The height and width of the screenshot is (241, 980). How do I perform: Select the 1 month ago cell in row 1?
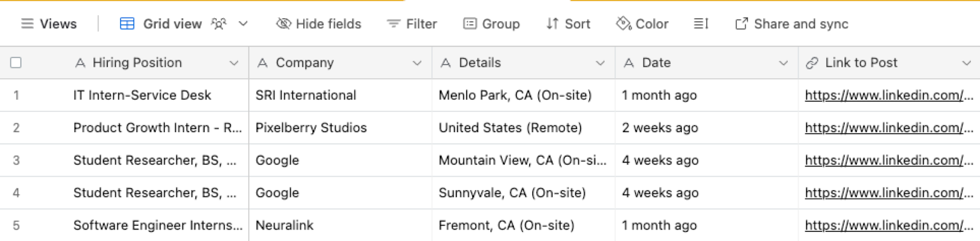click(707, 95)
